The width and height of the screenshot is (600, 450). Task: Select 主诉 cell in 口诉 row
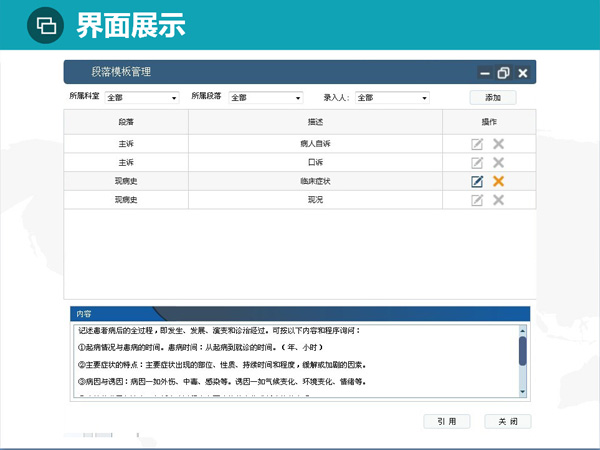click(126, 163)
